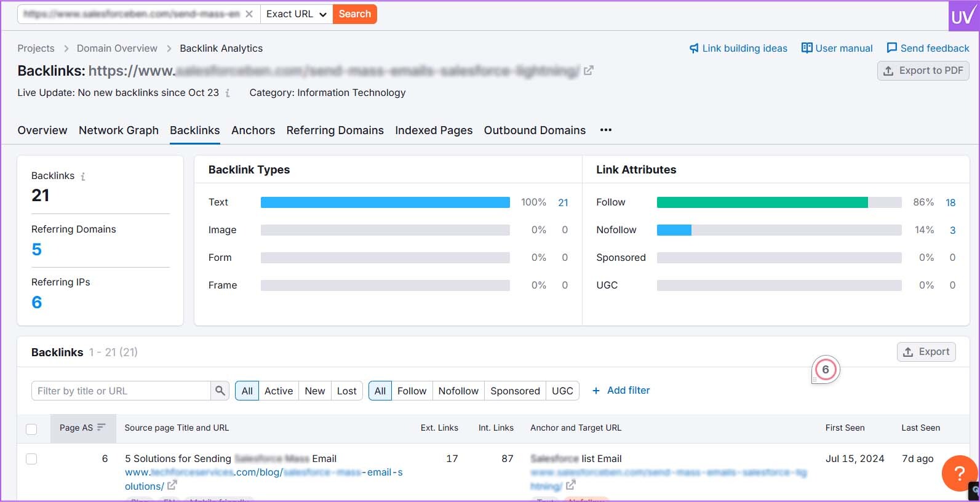This screenshot has height=502, width=980.
Task: Select the All status filter
Action: [247, 391]
